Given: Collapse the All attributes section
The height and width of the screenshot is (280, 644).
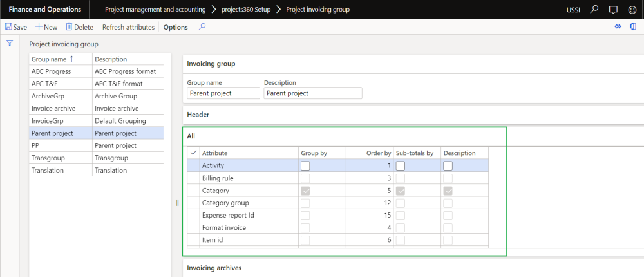Looking at the screenshot, I should [191, 136].
